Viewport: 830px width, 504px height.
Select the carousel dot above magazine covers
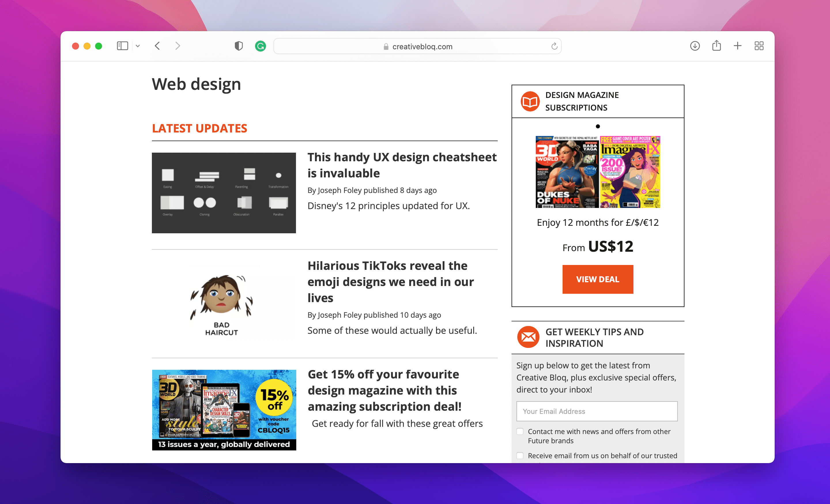point(598,127)
